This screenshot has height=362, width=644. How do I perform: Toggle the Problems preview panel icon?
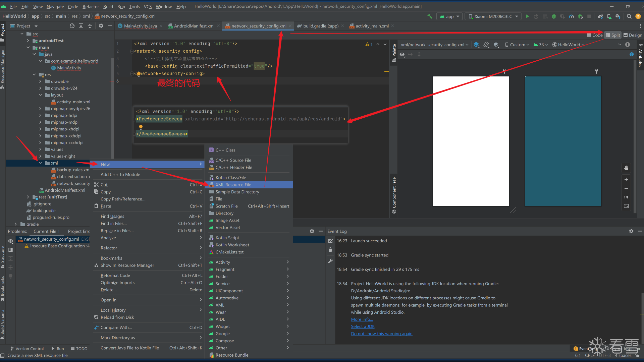11,250
